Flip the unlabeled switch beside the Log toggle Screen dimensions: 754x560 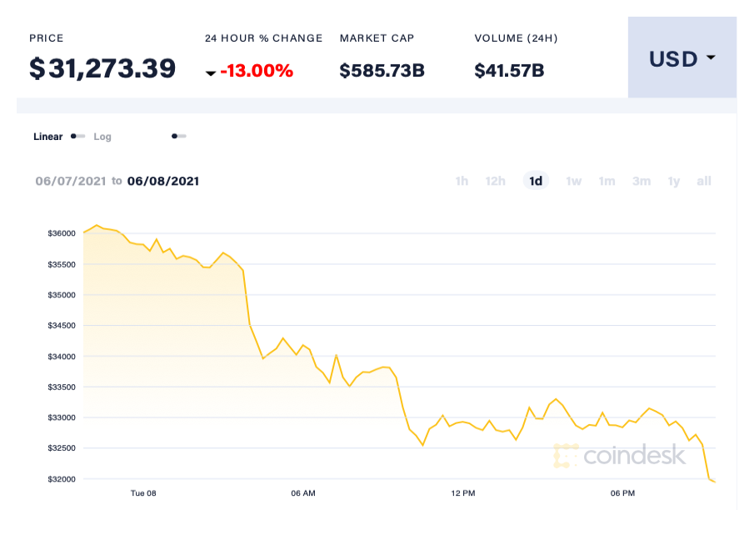point(178,135)
